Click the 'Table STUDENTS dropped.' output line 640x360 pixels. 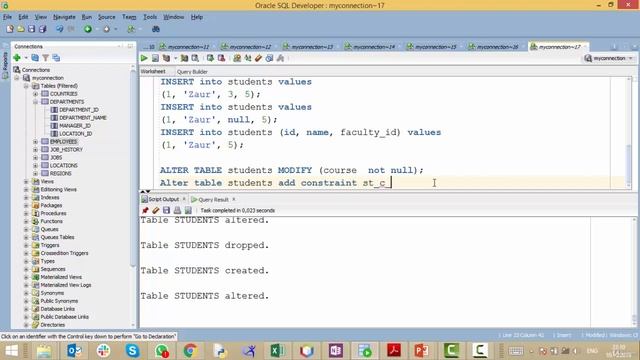[204, 245]
